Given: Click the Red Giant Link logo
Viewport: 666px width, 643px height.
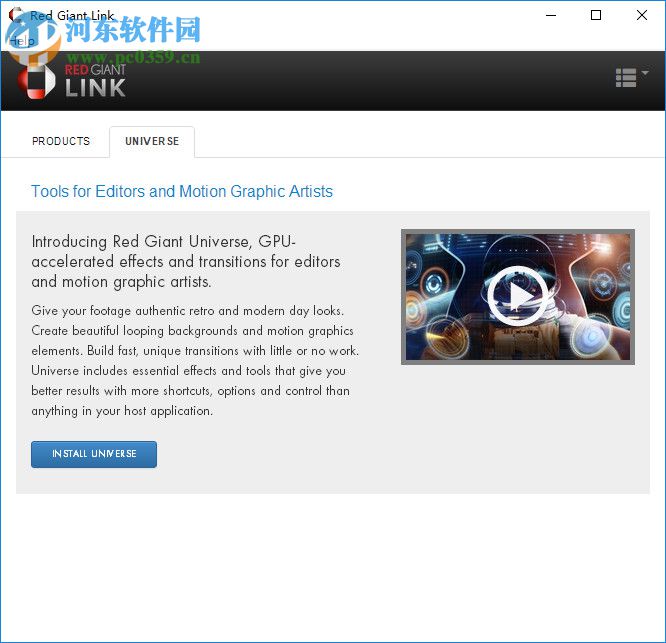Looking at the screenshot, I should (71, 81).
